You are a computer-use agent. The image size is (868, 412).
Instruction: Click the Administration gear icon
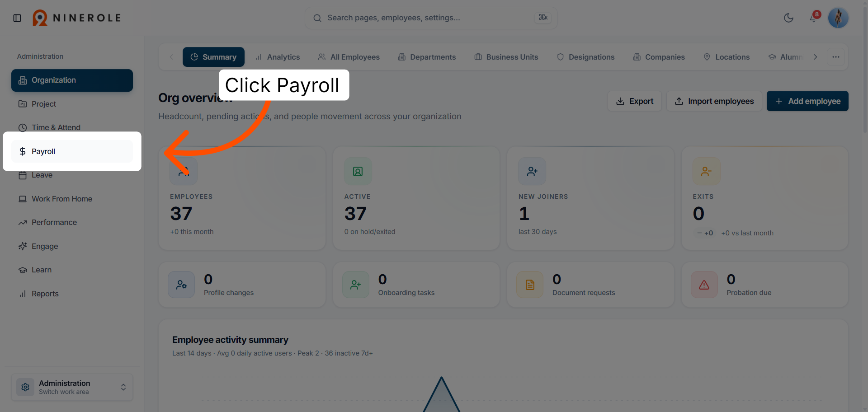25,387
